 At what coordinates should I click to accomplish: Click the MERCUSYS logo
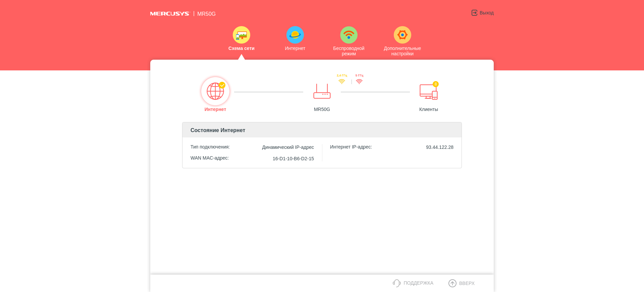(170, 14)
